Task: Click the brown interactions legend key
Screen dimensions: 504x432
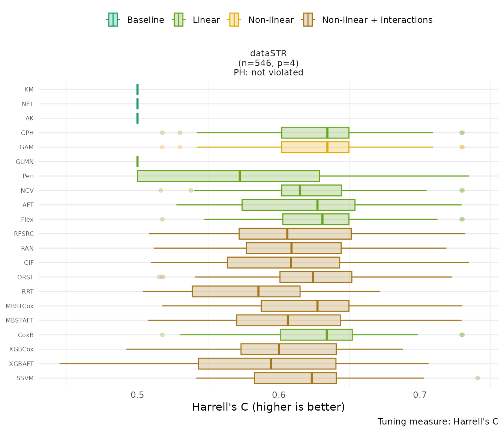Action: click(x=307, y=20)
